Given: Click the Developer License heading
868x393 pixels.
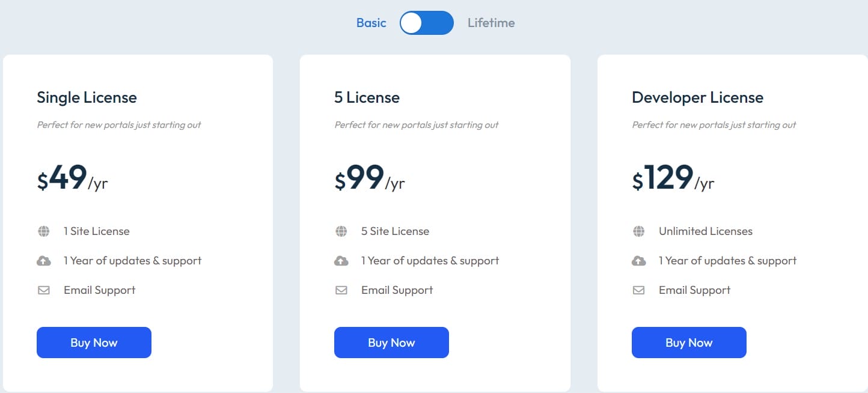Looking at the screenshot, I should coord(697,97).
